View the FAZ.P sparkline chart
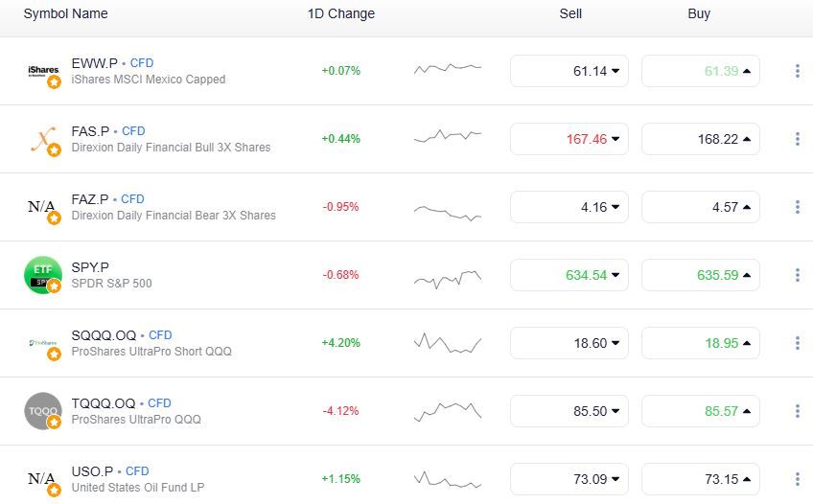Screen dimensions: 813x504 click(x=448, y=213)
